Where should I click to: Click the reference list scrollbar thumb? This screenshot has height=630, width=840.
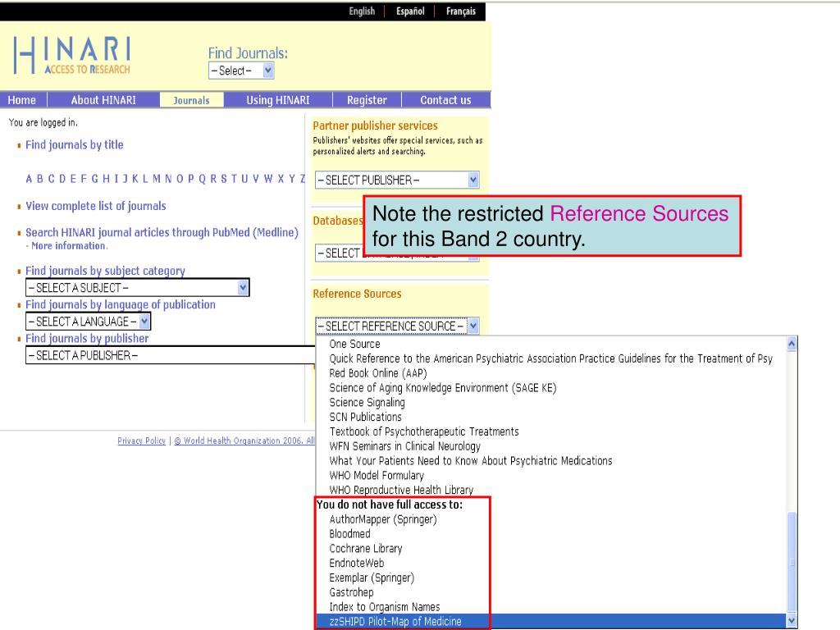click(x=792, y=562)
